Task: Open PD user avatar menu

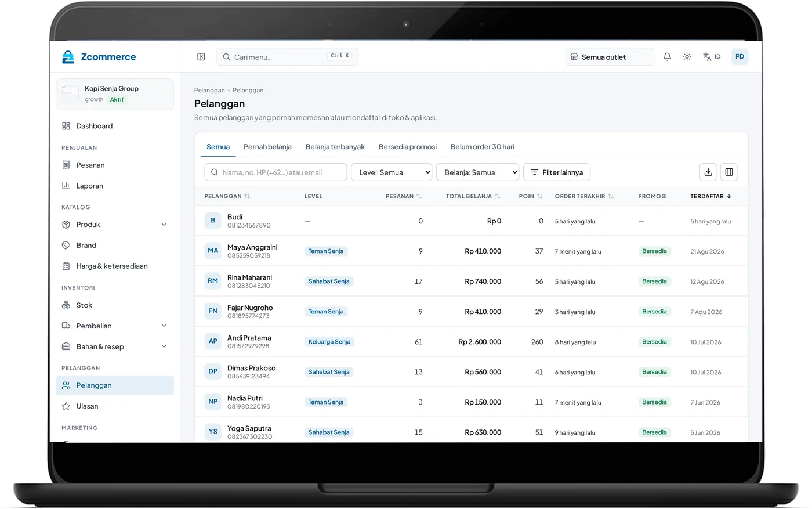Action: click(x=739, y=56)
